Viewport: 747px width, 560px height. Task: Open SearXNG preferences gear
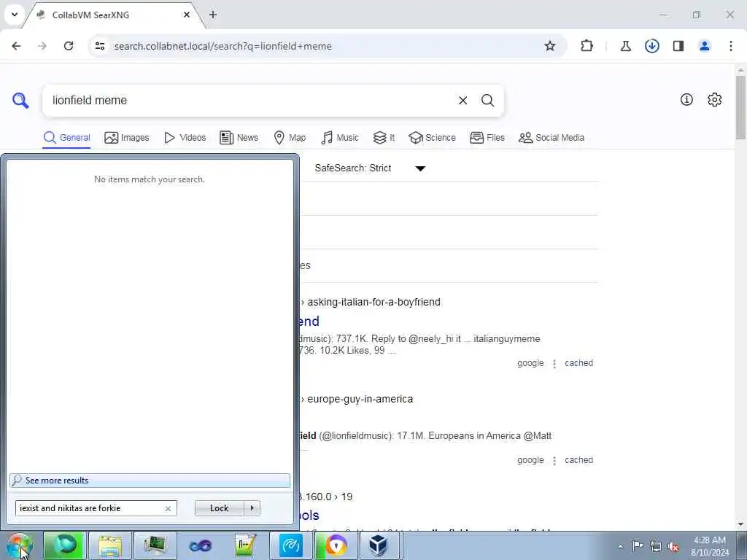pyautogui.click(x=715, y=99)
